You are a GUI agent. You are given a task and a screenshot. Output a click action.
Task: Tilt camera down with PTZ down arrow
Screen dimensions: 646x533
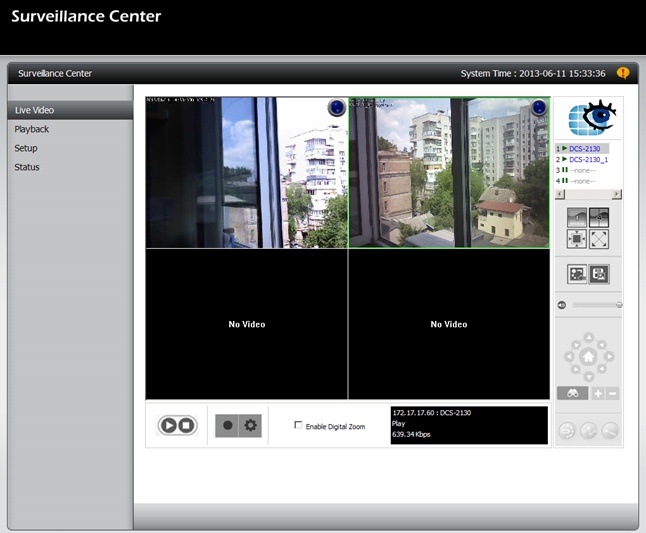(x=589, y=376)
